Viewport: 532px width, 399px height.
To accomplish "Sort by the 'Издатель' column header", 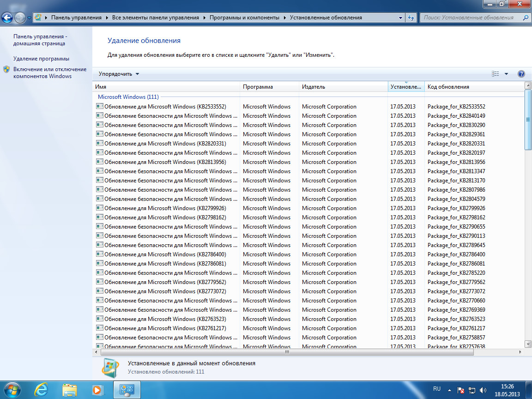I will click(344, 87).
